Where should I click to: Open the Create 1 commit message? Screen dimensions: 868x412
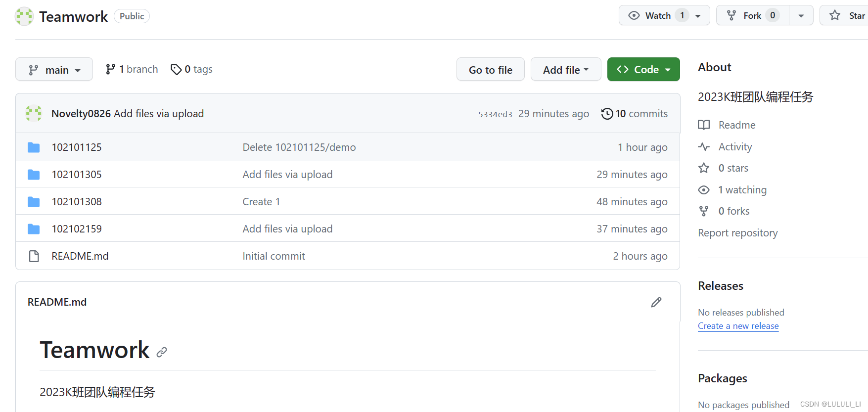tap(261, 202)
